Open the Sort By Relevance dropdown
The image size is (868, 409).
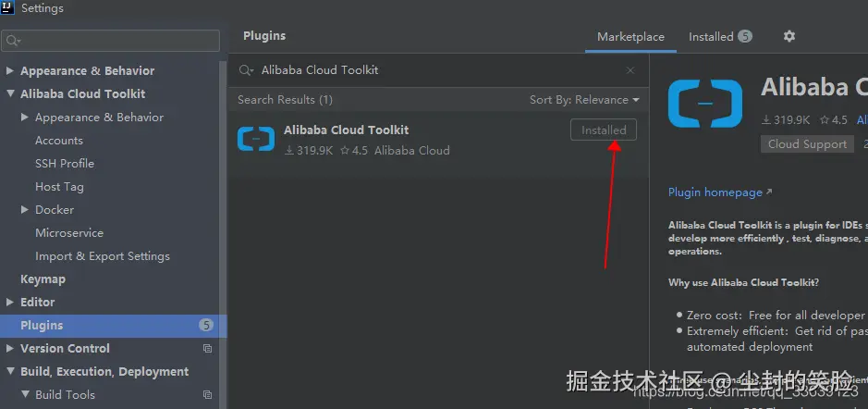pyautogui.click(x=584, y=100)
